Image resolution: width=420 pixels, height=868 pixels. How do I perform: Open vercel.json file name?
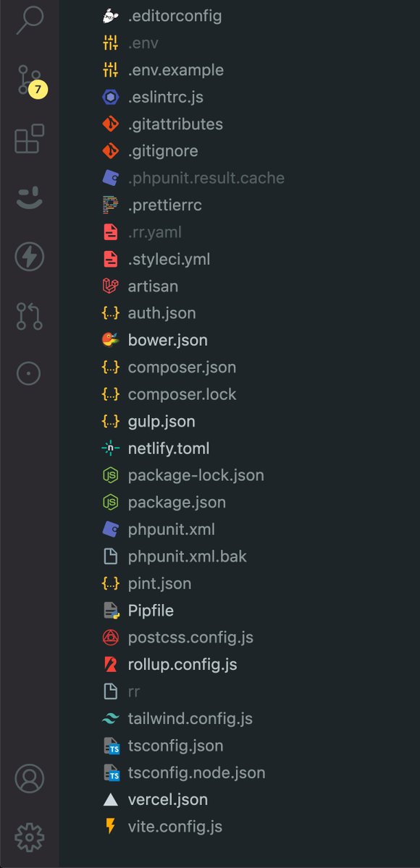click(x=168, y=800)
